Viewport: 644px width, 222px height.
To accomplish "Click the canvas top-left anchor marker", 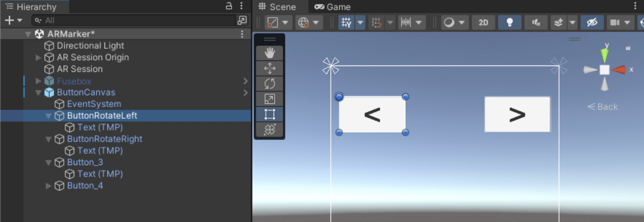I will point(331,66).
